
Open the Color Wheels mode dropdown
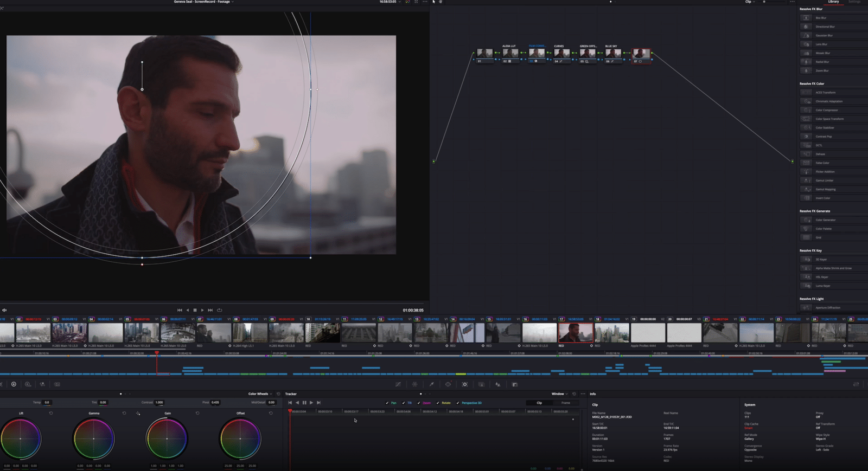click(x=260, y=394)
